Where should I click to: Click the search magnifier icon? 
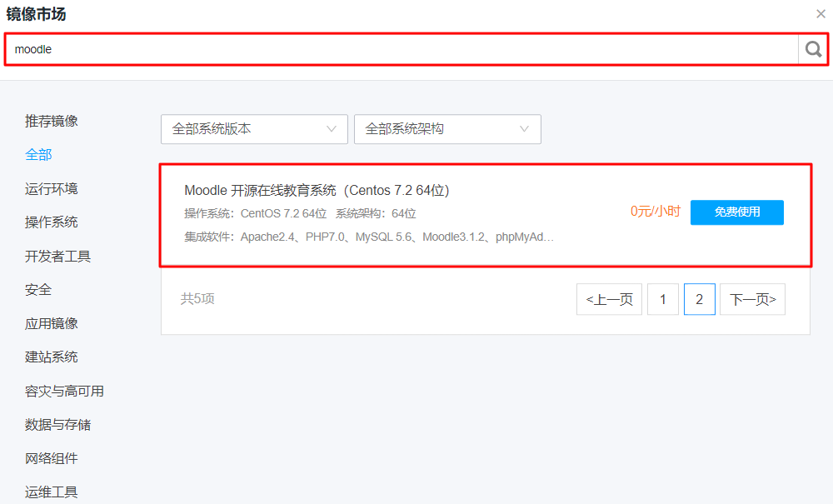(x=813, y=49)
